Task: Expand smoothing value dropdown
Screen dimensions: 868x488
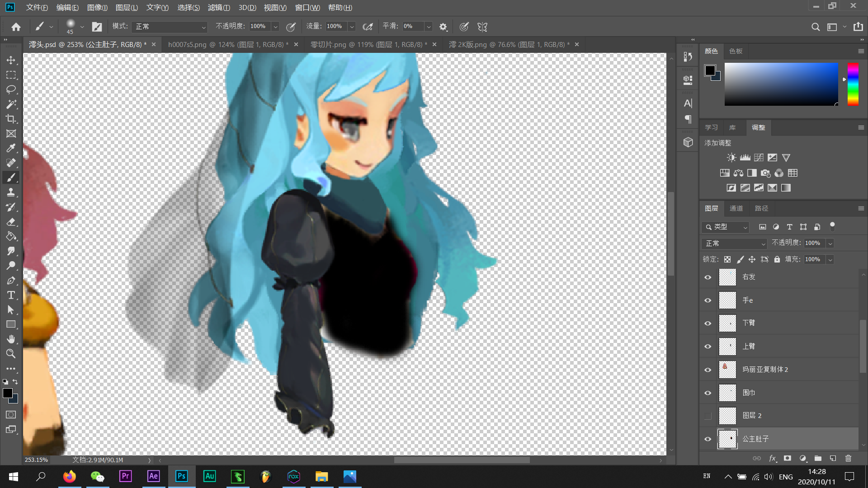Action: [429, 27]
